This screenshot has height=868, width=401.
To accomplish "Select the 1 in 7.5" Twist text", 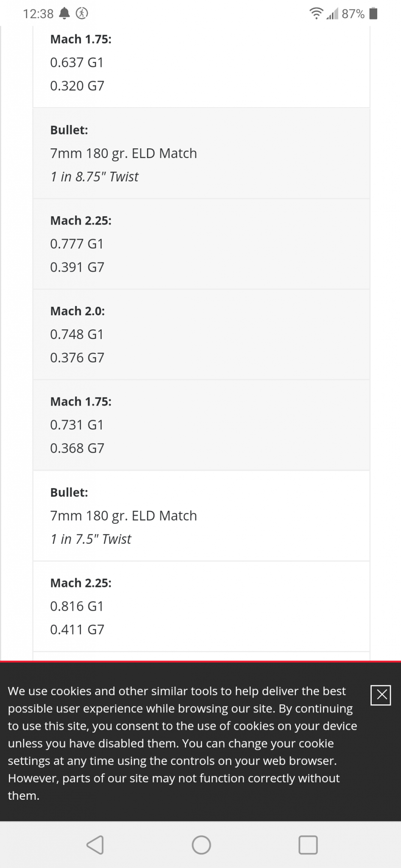I will [91, 539].
